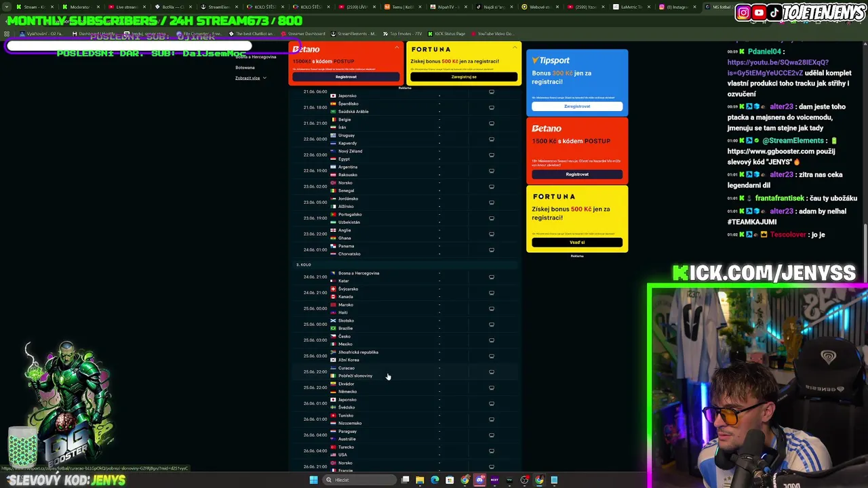Open Discord from the taskbar
The image size is (868, 488).
479,480
